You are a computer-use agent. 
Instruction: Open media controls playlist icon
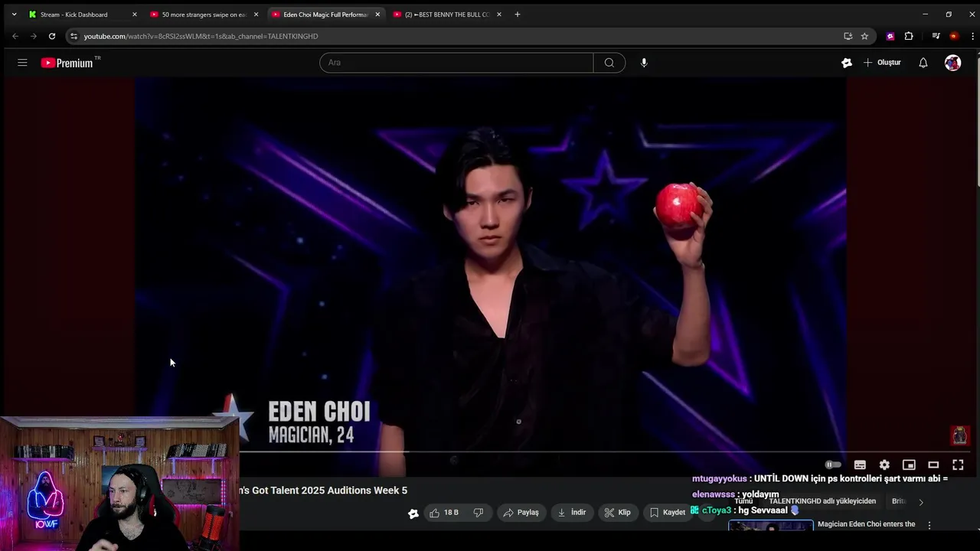(x=936, y=36)
